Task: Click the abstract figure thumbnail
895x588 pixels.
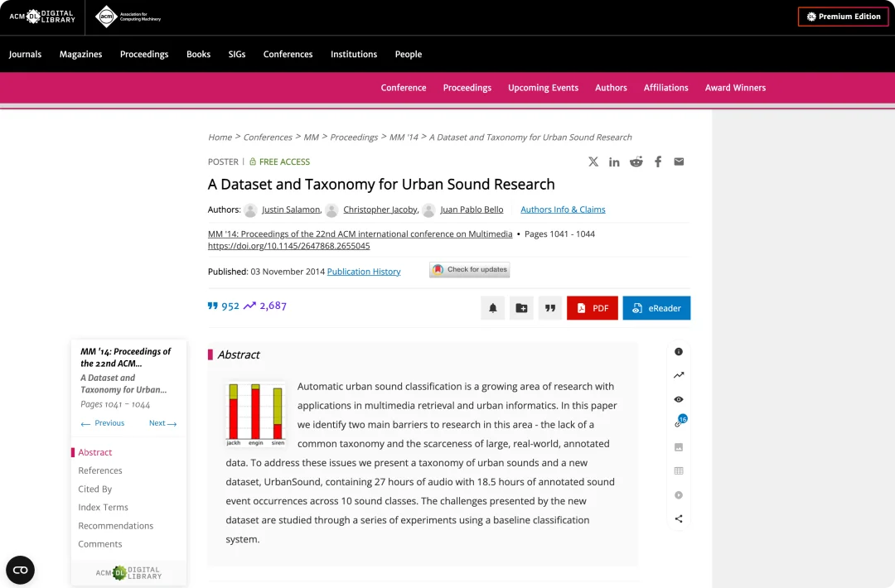Action: pyautogui.click(x=256, y=415)
